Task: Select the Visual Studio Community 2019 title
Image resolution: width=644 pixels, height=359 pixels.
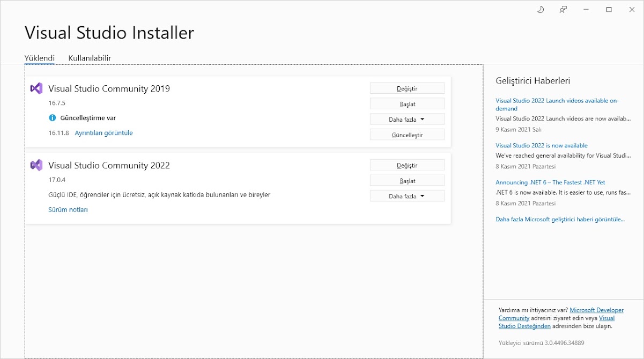Action: coord(109,88)
